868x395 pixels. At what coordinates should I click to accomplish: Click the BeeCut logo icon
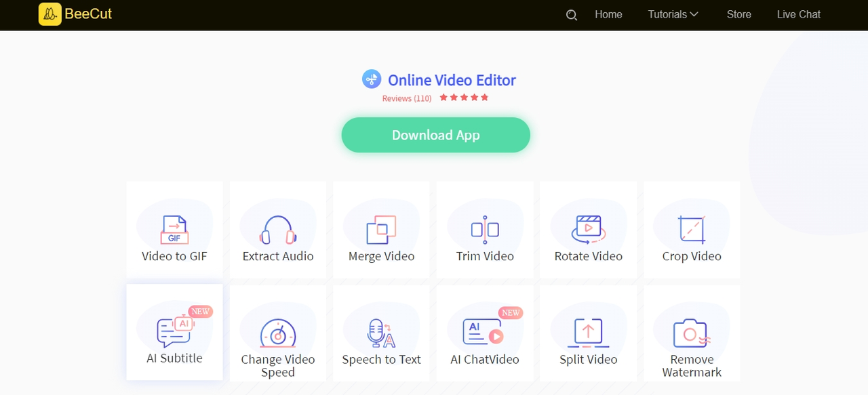(x=50, y=14)
